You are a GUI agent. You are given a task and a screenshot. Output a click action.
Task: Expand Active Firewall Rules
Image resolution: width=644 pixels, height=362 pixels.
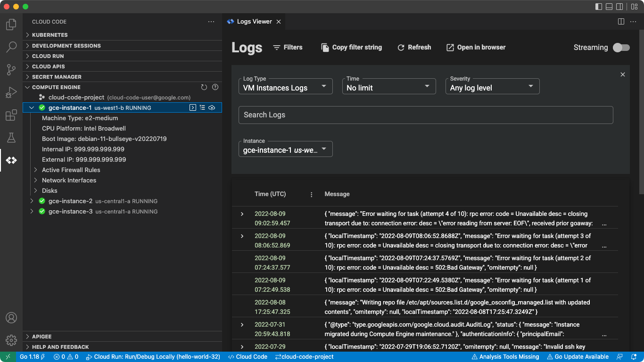pyautogui.click(x=36, y=170)
